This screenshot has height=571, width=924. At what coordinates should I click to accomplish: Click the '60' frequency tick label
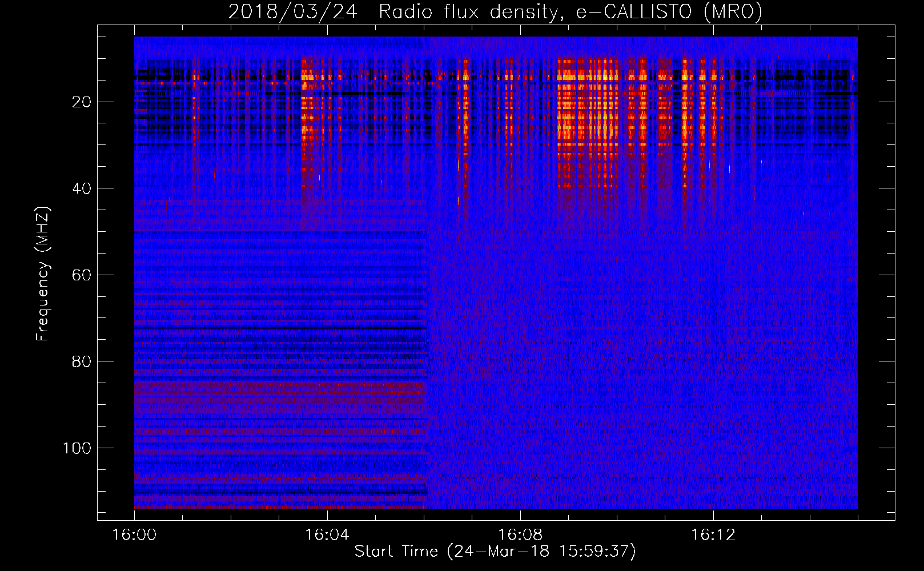pyautogui.click(x=82, y=275)
